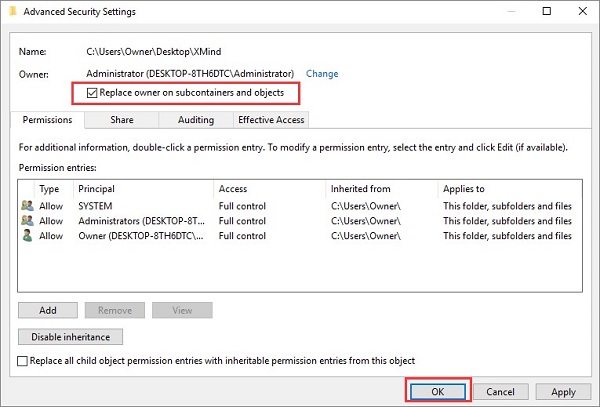This screenshot has width=600, height=407.
Task: Toggle Replace owner on subcontainers and objects
Action: tap(94, 93)
